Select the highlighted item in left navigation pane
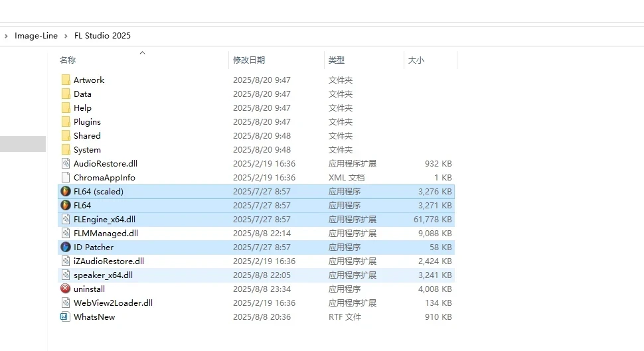 click(23, 144)
